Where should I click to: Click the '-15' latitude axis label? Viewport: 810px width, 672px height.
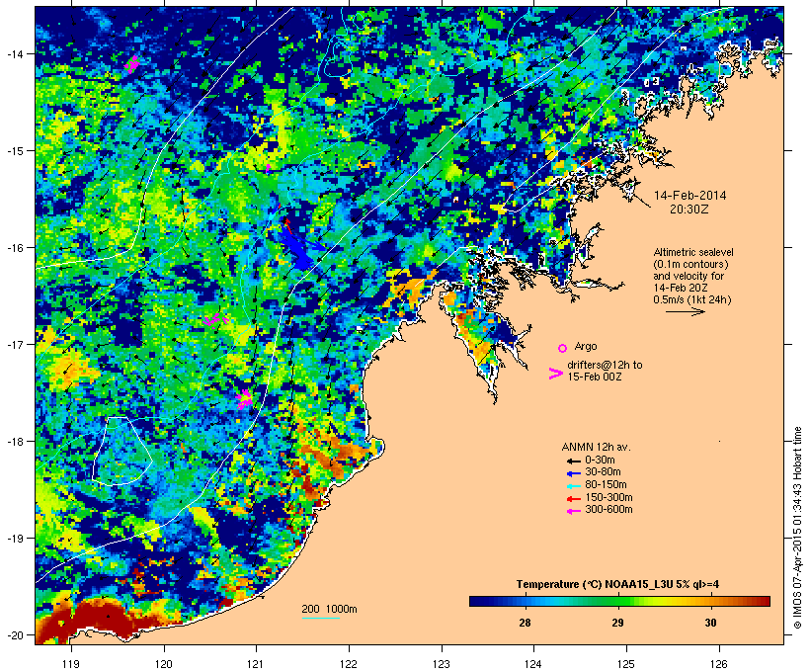[x=14, y=150]
